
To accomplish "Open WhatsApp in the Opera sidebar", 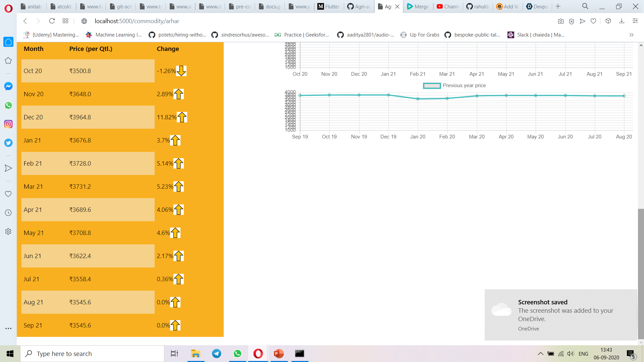I will 8,105.
